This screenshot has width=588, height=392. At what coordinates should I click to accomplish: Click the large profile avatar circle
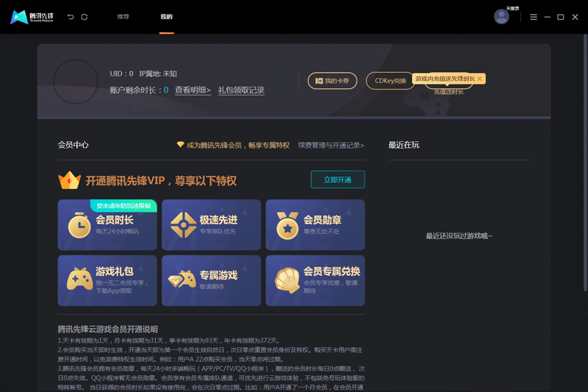(x=76, y=82)
